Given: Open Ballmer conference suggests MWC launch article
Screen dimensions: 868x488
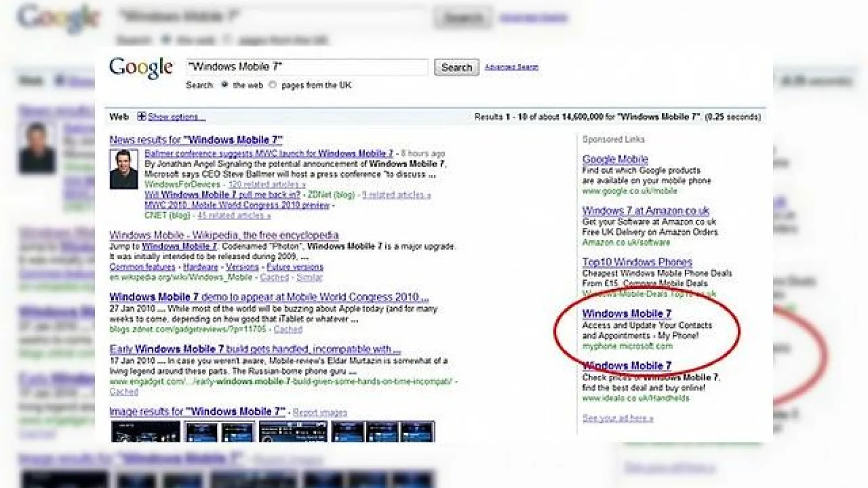Looking at the screenshot, I should tap(269, 153).
